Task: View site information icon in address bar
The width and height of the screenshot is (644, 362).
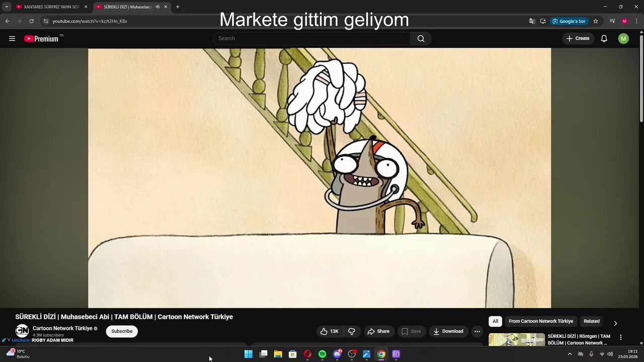Action: pos(45,21)
